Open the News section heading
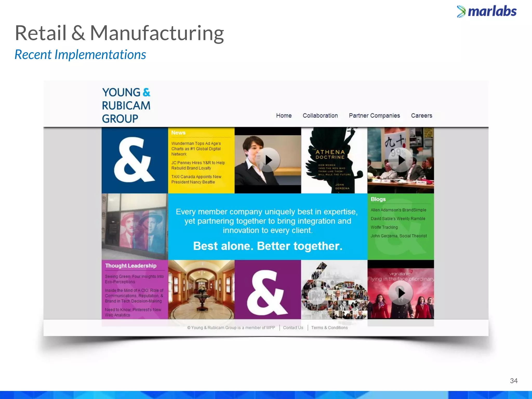Image resolution: width=532 pixels, height=399 pixels. pos(178,132)
